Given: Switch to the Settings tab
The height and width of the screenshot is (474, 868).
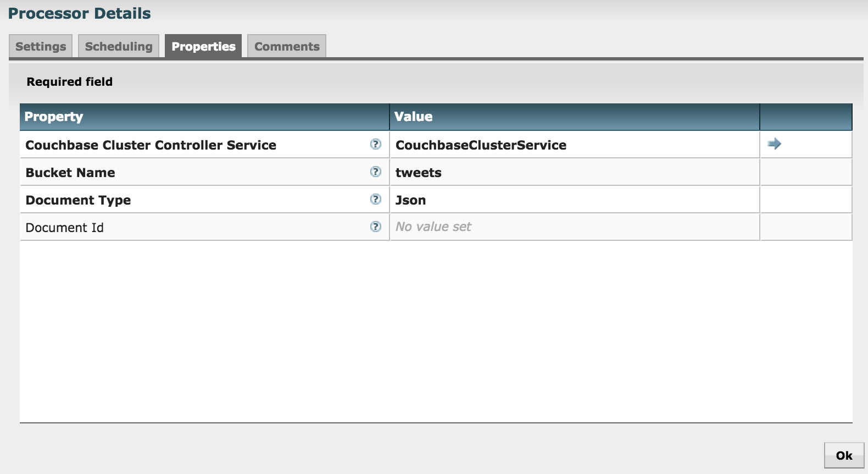Looking at the screenshot, I should [41, 46].
